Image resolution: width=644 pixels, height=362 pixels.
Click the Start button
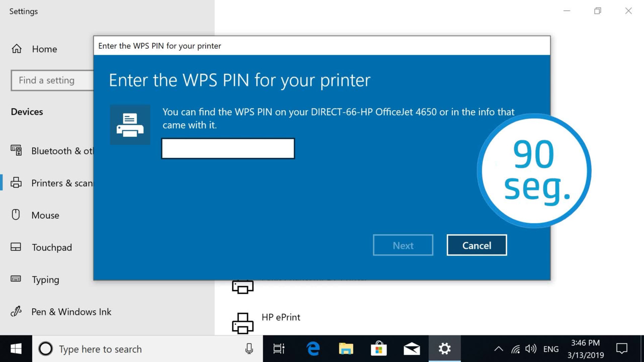tap(15, 348)
